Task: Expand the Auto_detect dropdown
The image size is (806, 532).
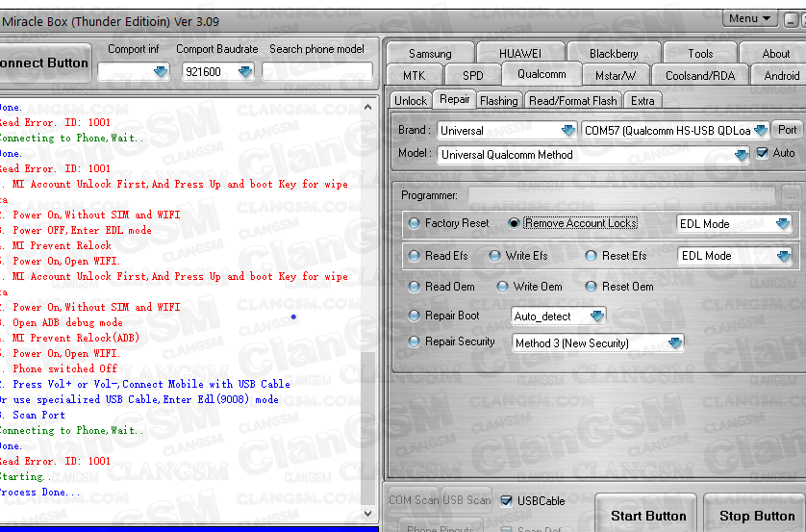Action: [596, 316]
